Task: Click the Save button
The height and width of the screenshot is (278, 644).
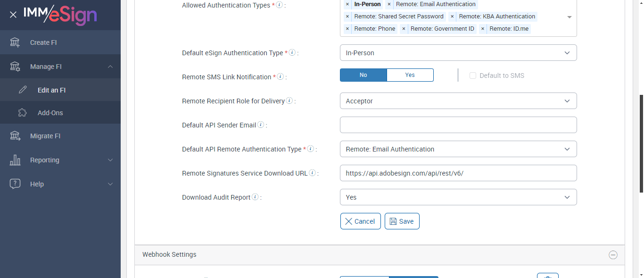Action: click(402, 221)
